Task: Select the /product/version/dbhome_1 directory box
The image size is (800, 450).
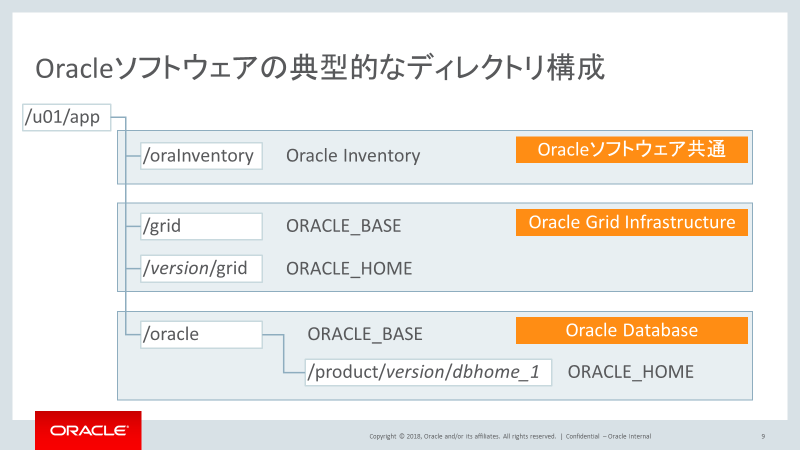Action: pyautogui.click(x=428, y=372)
